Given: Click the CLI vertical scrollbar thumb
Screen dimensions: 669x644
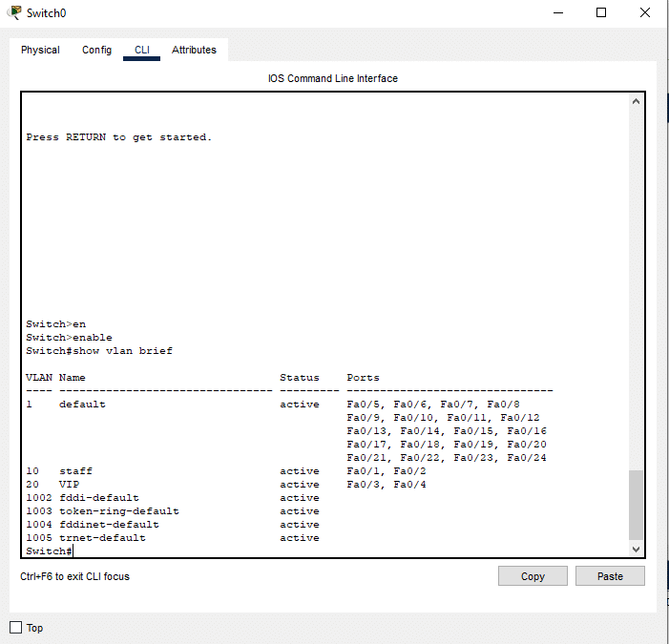Looking at the screenshot, I should pos(636,505).
